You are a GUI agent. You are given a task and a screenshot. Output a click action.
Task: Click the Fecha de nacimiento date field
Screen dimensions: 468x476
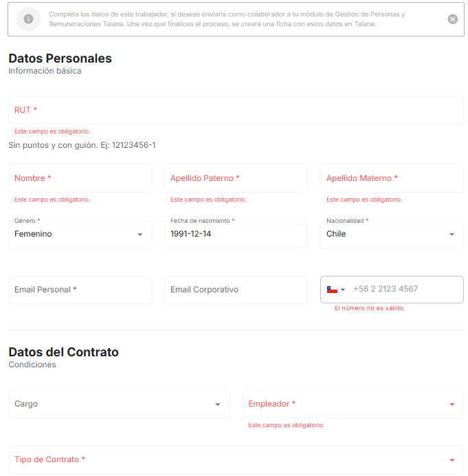236,234
